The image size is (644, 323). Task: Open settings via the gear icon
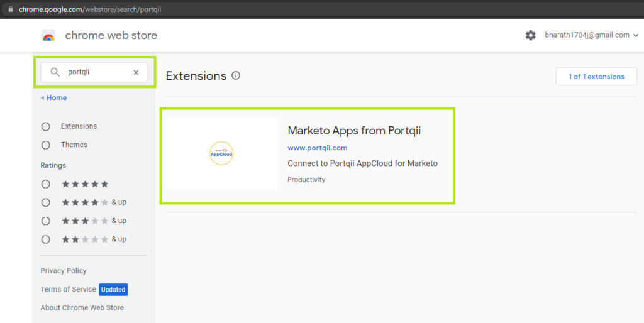coord(531,35)
